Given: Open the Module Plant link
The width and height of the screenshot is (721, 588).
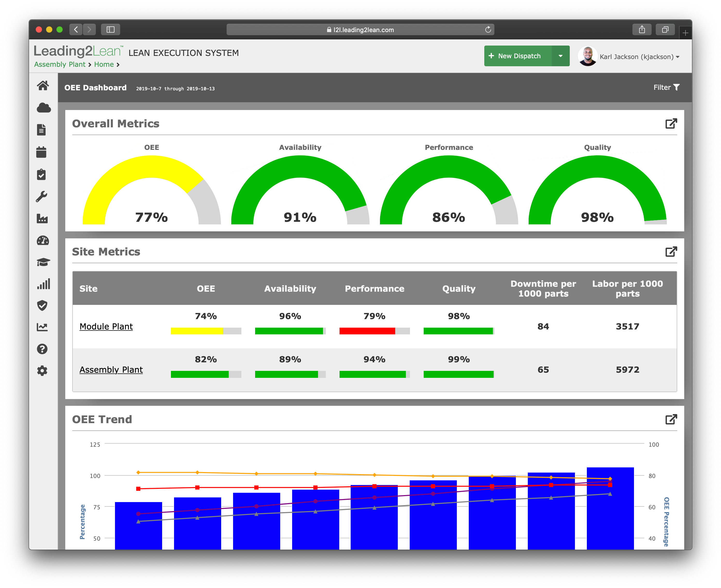Looking at the screenshot, I should tap(106, 327).
